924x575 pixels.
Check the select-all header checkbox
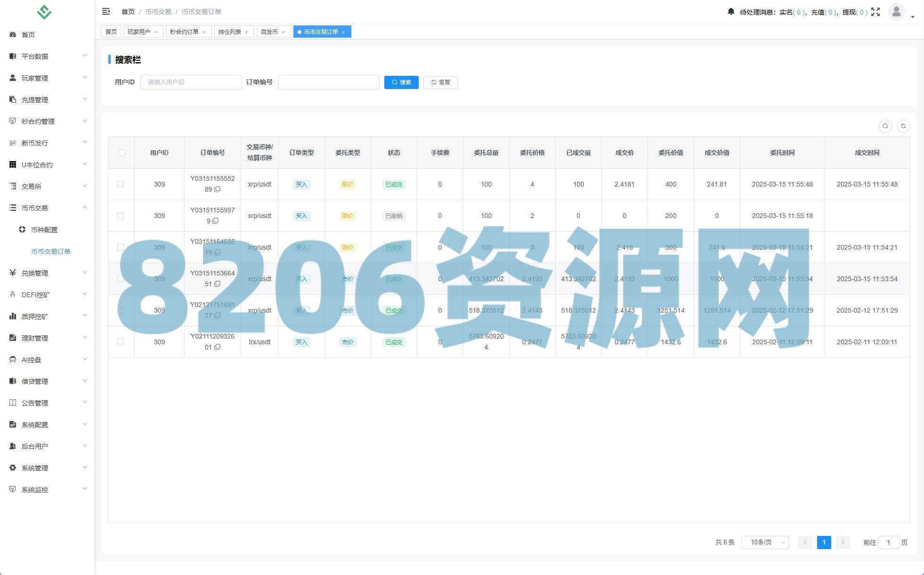click(x=122, y=153)
